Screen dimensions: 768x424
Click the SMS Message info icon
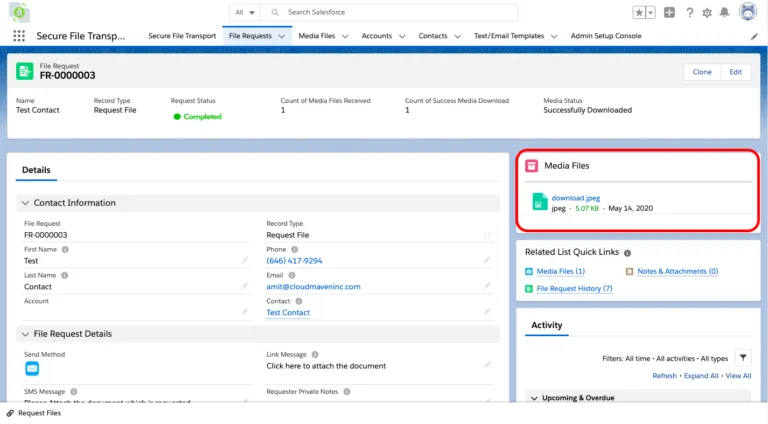pos(73,392)
